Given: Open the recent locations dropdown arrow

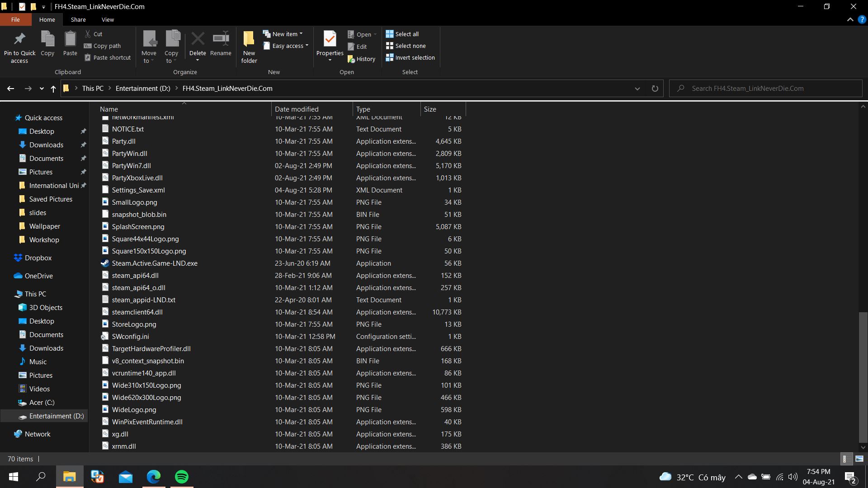Looking at the screenshot, I should [x=42, y=89].
